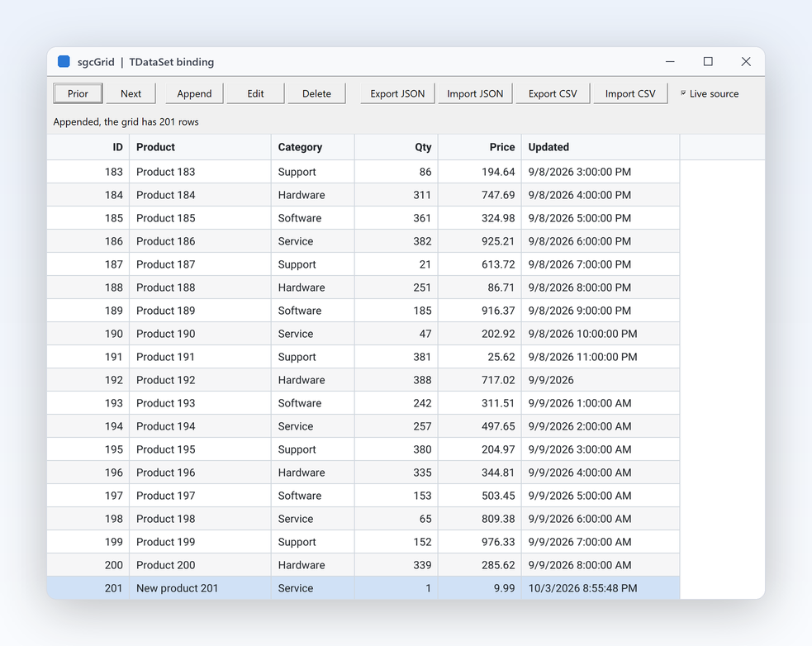Click the '497.65' price cell
The image size is (812, 646).
[x=480, y=426]
